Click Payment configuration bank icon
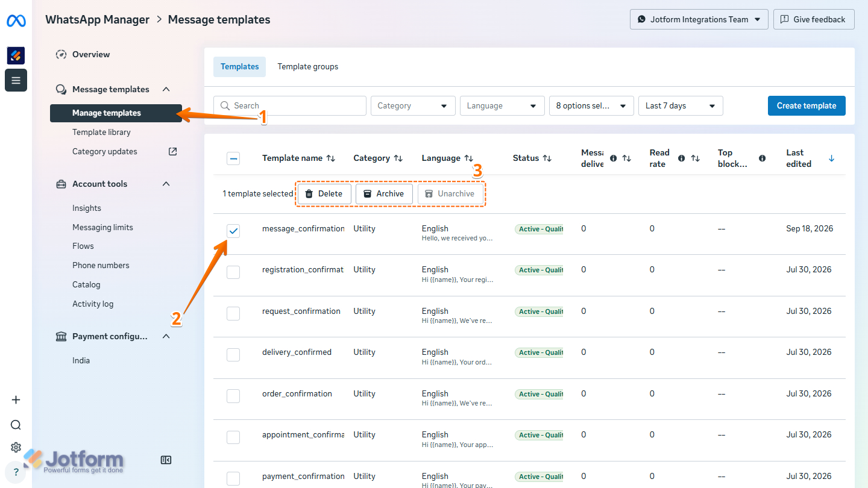Screen dimensions: 868x488 pyautogui.click(x=61, y=336)
